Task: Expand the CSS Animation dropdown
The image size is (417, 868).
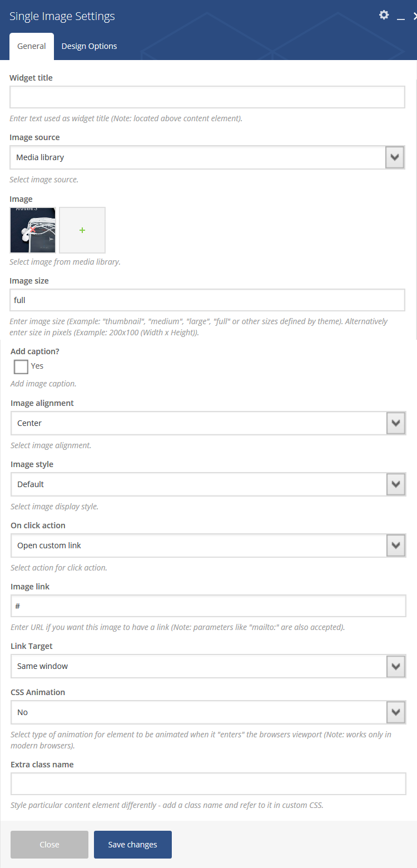Action: click(x=209, y=712)
